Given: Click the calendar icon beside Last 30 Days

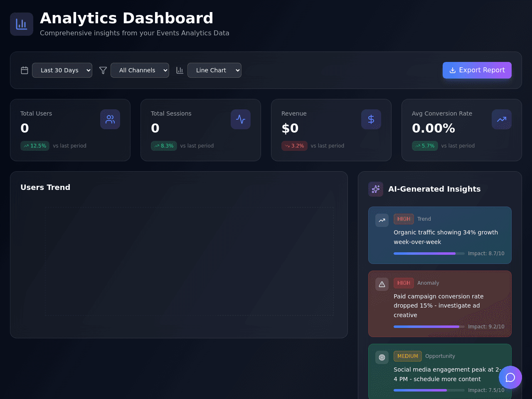Looking at the screenshot, I should pyautogui.click(x=25, y=70).
